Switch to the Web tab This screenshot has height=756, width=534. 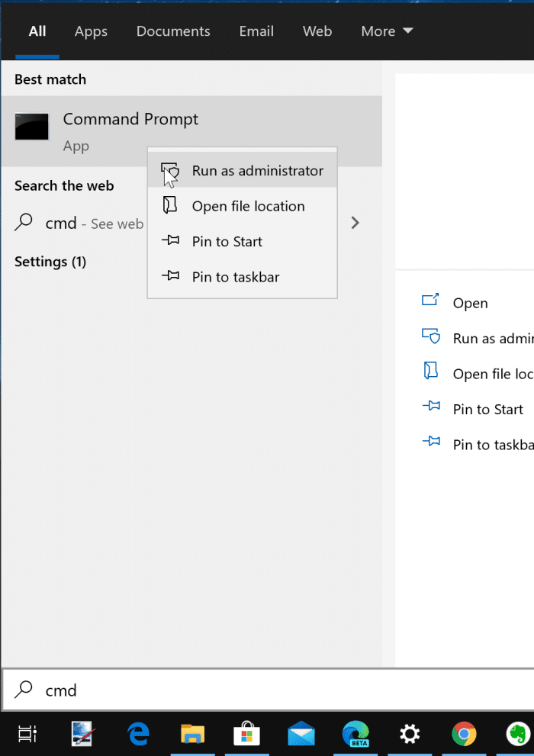[317, 31]
